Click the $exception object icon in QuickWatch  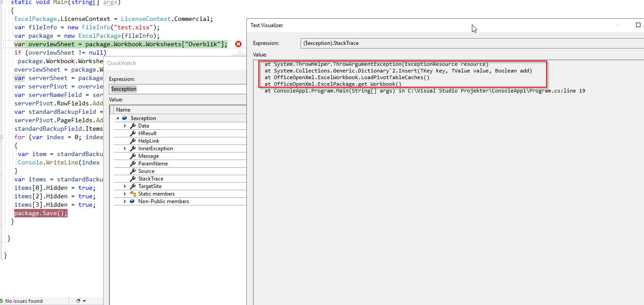click(x=124, y=118)
